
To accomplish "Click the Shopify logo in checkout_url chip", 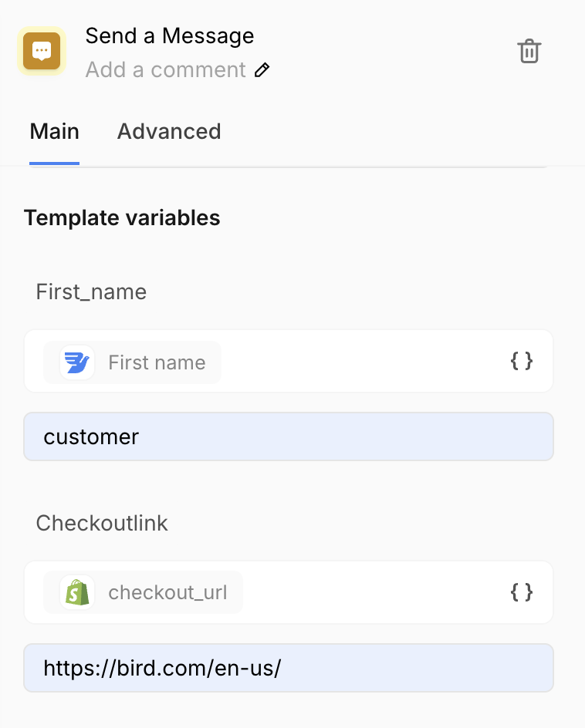I will click(77, 592).
